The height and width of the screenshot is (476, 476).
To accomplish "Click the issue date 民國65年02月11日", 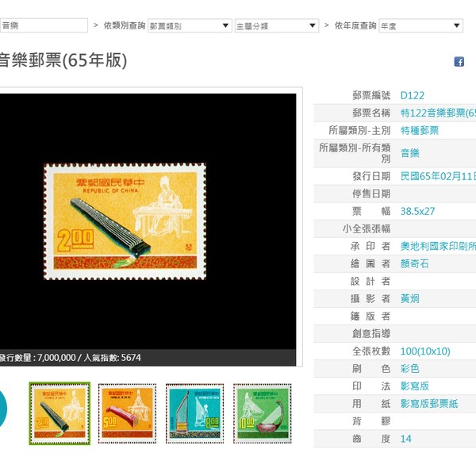I will point(438,176).
